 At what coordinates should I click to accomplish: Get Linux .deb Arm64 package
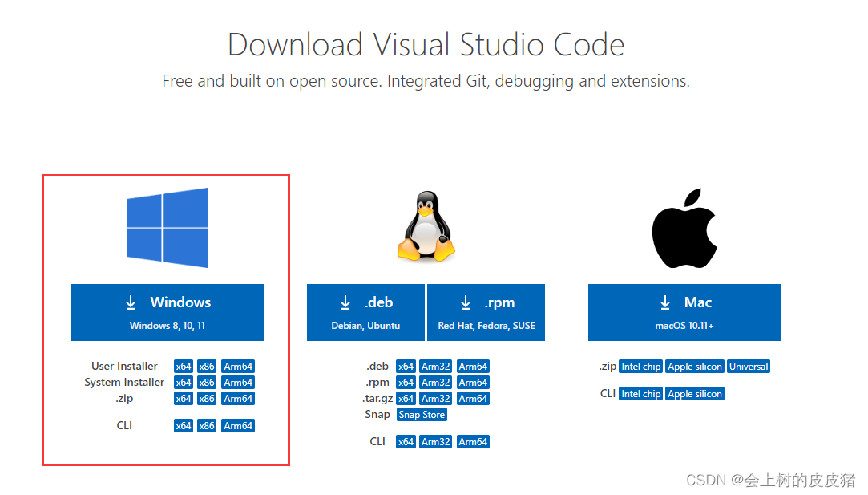(x=474, y=367)
